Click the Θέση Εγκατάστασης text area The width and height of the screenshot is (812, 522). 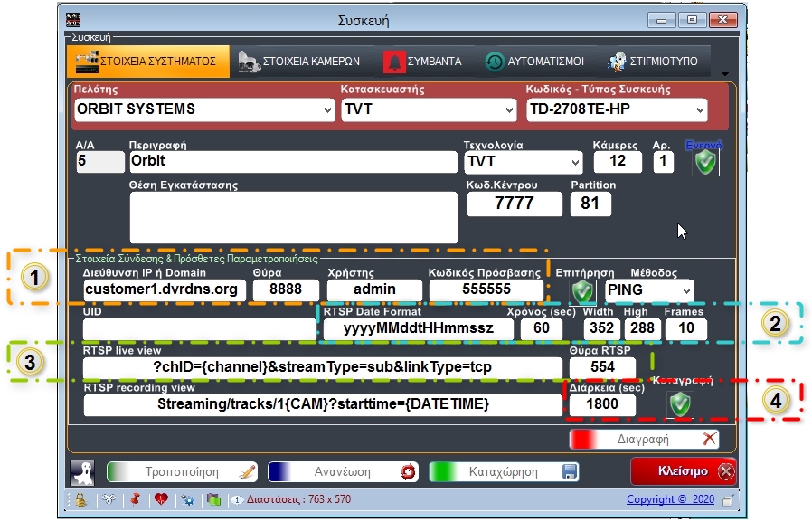[x=293, y=217]
